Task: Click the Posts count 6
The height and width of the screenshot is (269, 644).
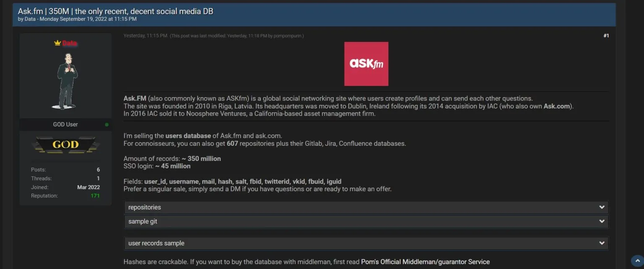Action: [x=98, y=170]
